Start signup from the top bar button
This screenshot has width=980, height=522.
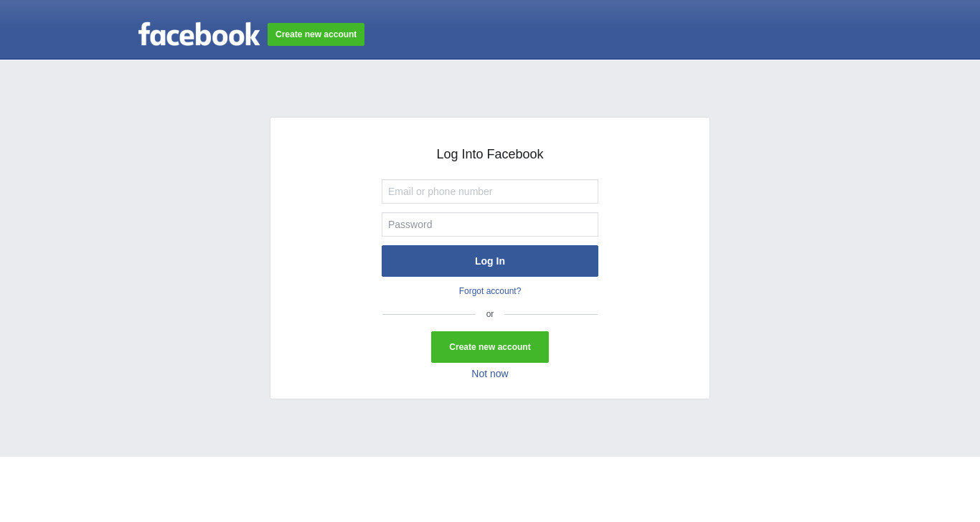tap(316, 34)
